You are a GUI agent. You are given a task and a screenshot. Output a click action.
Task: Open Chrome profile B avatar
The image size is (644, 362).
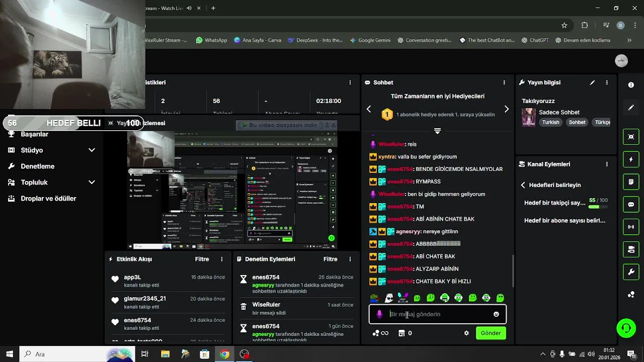620,25
